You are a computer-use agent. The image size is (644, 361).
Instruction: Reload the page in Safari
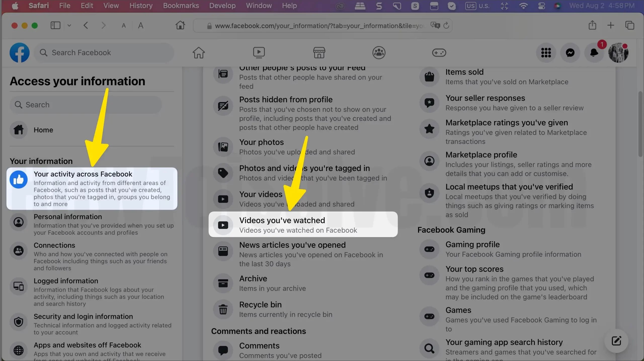tap(446, 25)
